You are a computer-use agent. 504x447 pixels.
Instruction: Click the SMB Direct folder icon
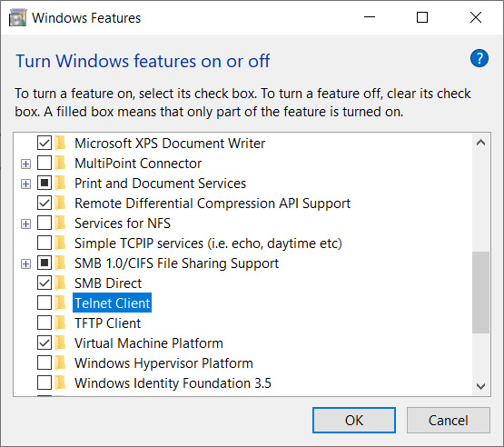pyautogui.click(x=60, y=283)
